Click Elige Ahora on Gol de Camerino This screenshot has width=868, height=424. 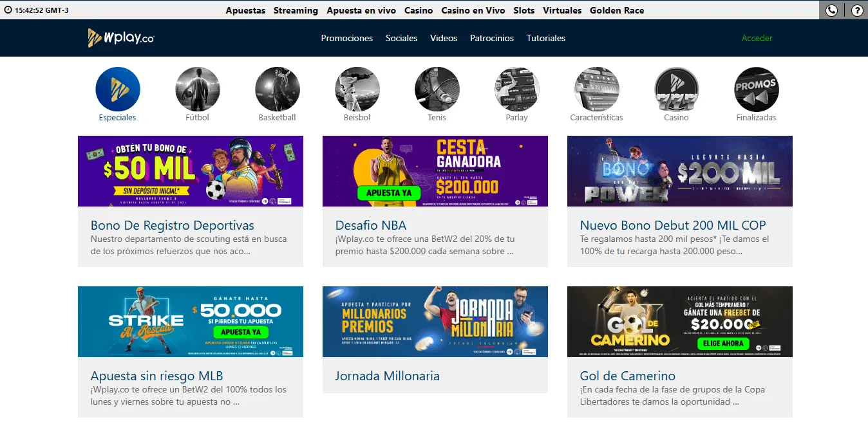coord(722,344)
